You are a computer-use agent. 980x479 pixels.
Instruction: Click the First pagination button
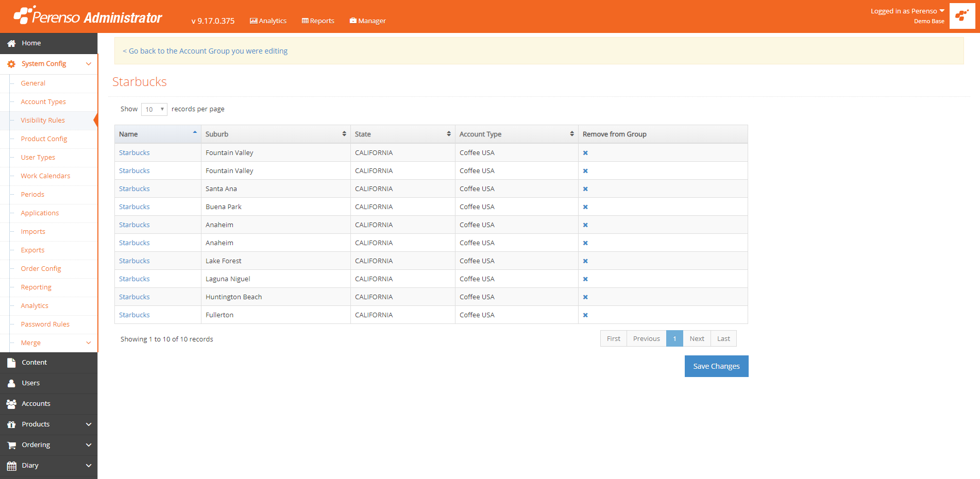tap(614, 339)
